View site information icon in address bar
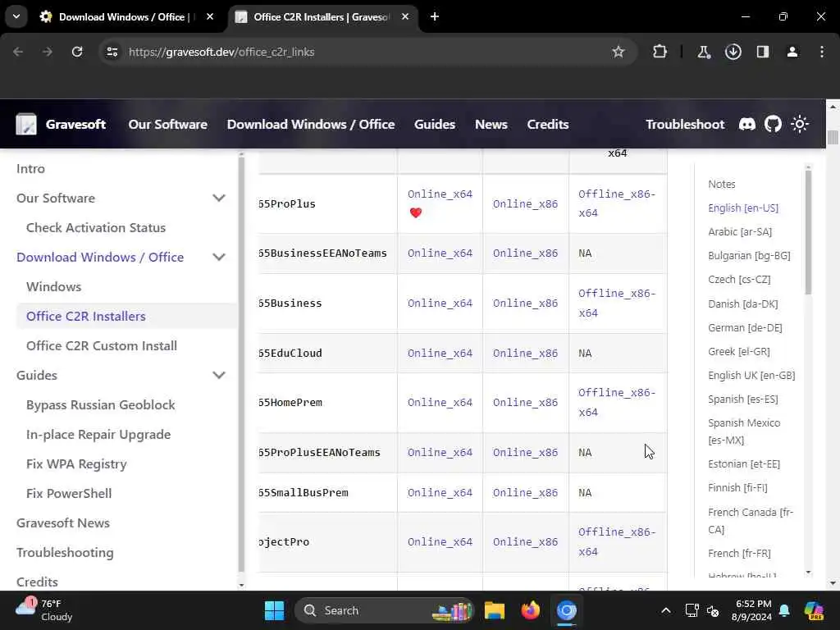Screen dimensions: 840x630 [x=112, y=52]
